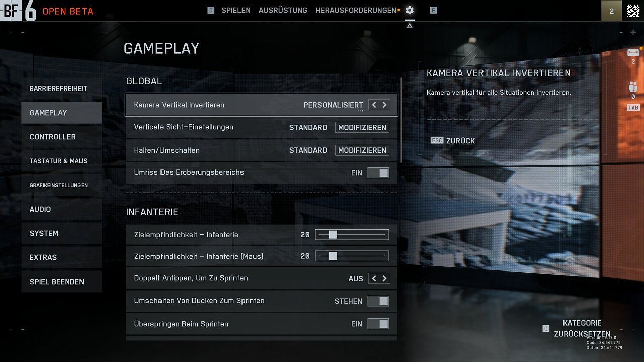Click the ESC key icon

pyautogui.click(x=437, y=140)
